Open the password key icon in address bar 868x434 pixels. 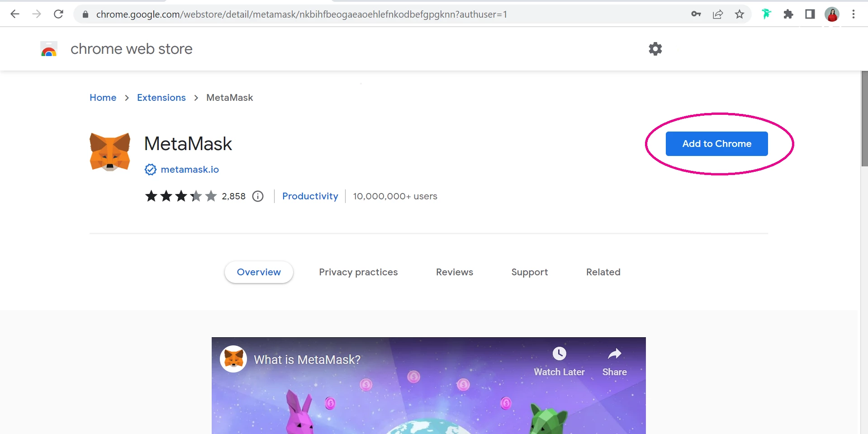coord(696,14)
